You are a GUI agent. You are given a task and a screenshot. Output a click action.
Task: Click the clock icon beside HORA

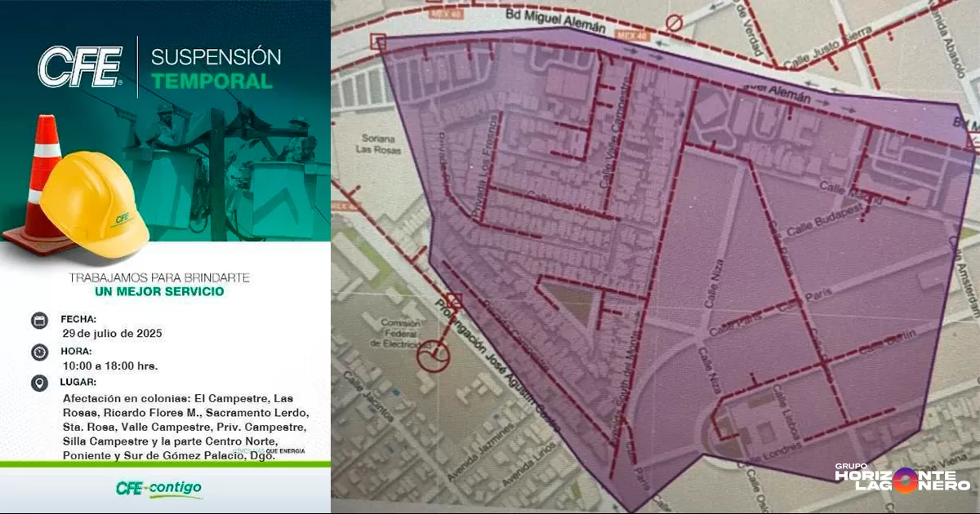point(39,352)
